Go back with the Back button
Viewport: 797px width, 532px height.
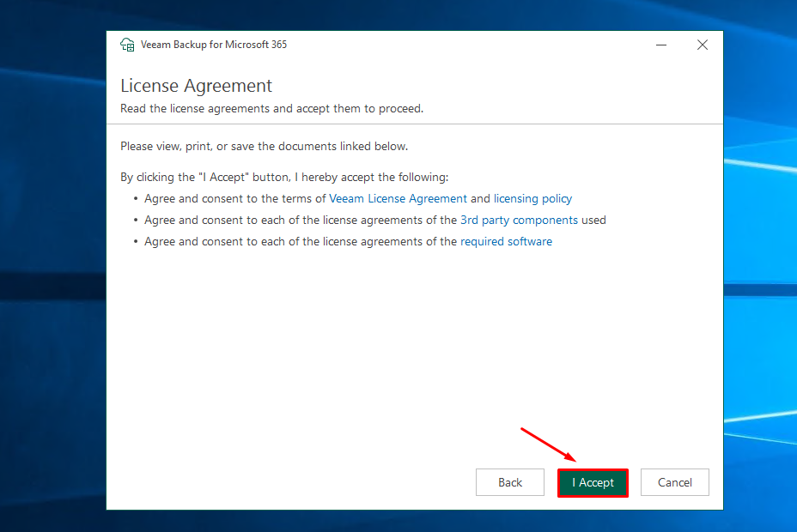[x=510, y=482]
